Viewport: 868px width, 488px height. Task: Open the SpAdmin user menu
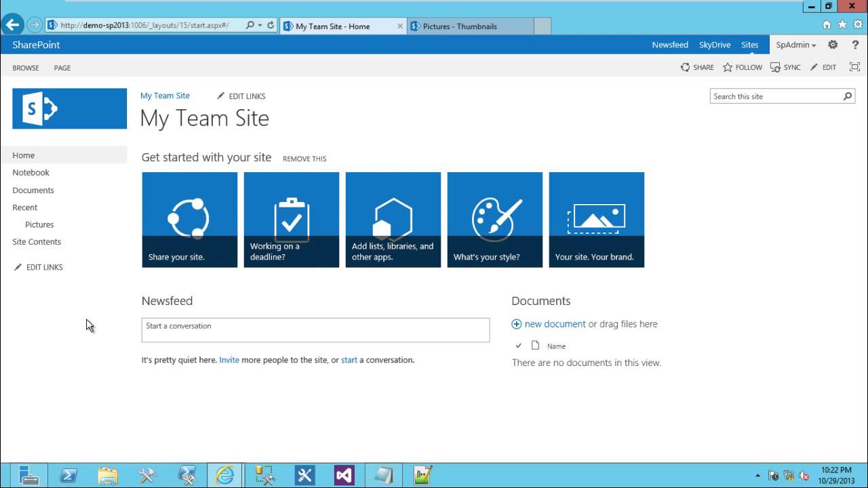[795, 45]
